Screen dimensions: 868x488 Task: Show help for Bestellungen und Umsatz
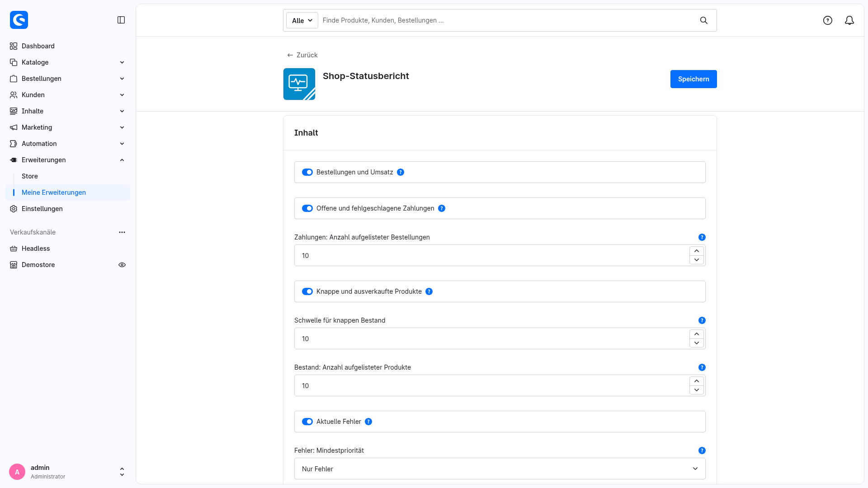coord(401,172)
